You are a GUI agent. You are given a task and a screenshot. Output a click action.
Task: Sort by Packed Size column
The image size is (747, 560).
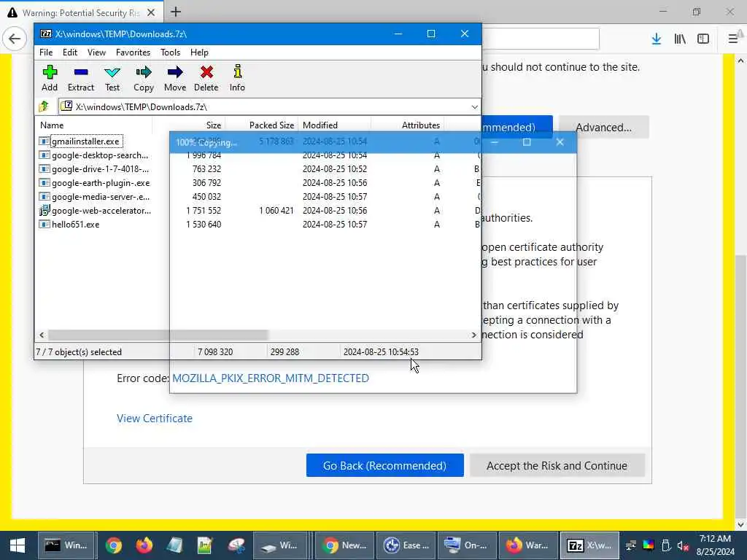pyautogui.click(x=262, y=125)
